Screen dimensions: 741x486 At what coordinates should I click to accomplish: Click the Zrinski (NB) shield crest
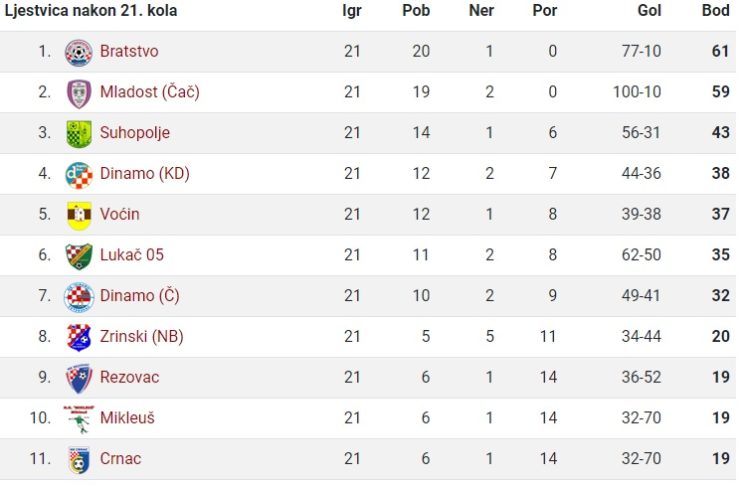coord(78,338)
